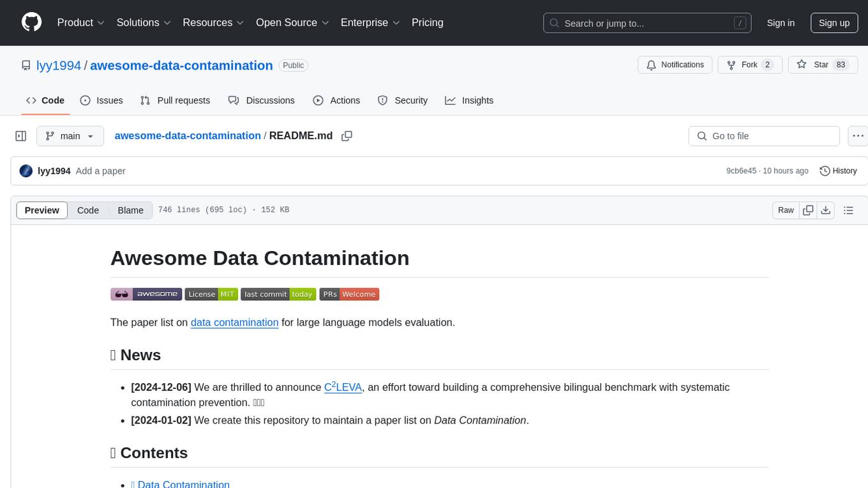Expand the Product menu
Image resolution: width=868 pixels, height=488 pixels.
(x=81, y=22)
